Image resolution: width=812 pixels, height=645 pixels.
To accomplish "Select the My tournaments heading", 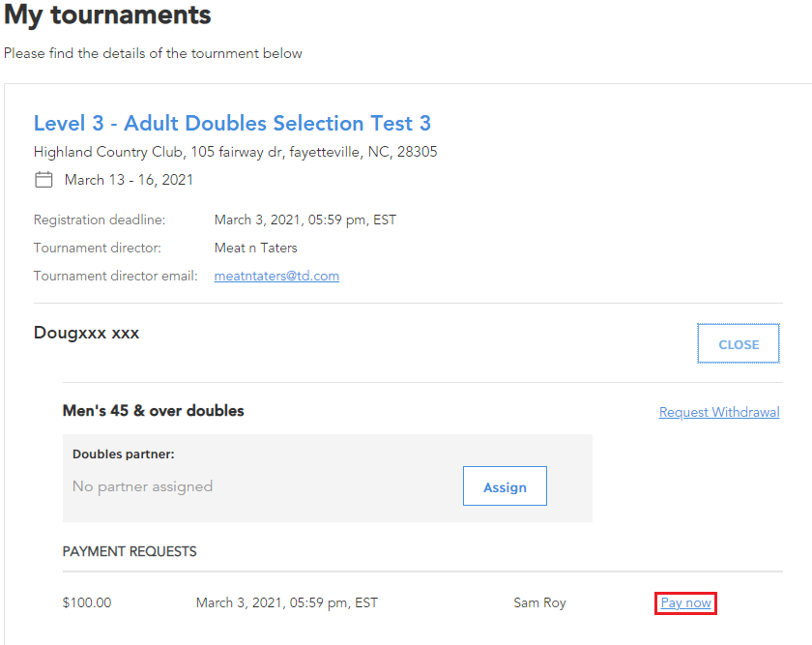I will (x=107, y=15).
